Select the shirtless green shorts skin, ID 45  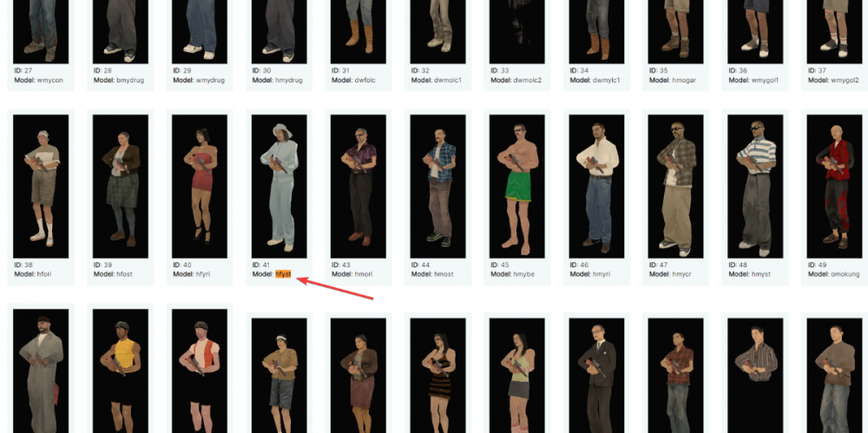tap(517, 187)
